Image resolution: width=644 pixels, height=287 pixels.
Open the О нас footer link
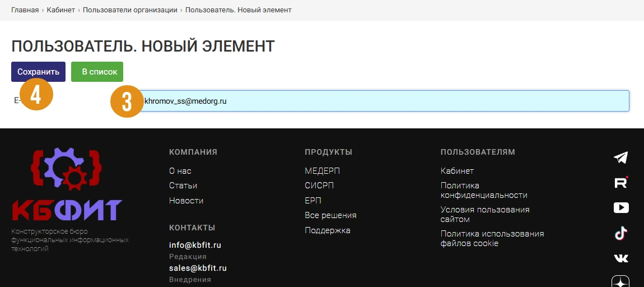(180, 170)
